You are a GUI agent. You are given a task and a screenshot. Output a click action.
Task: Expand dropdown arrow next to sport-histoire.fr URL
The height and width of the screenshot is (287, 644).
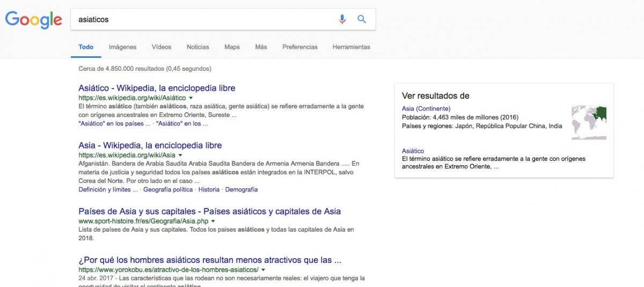213,221
